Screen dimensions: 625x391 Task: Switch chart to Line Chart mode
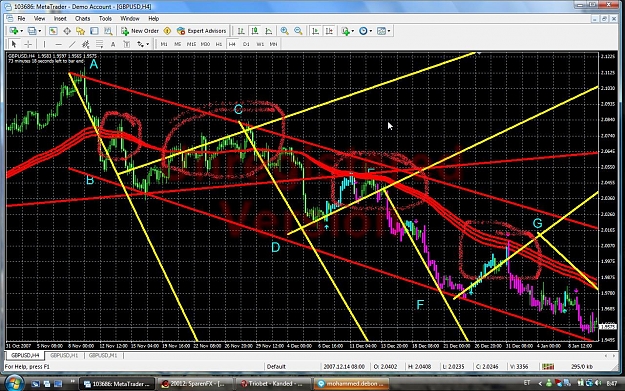tap(269, 31)
